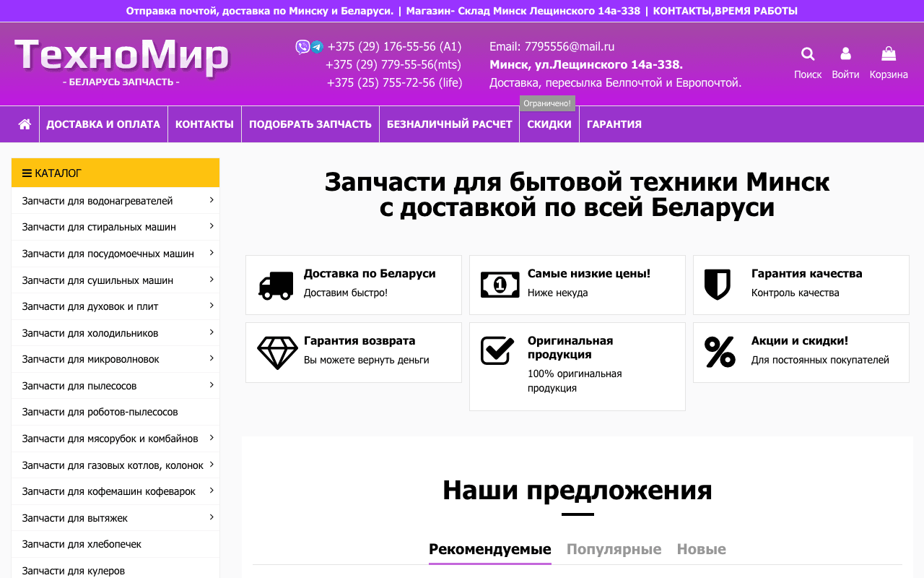Click the delivery truck icon
The height and width of the screenshot is (578, 924).
click(276, 284)
